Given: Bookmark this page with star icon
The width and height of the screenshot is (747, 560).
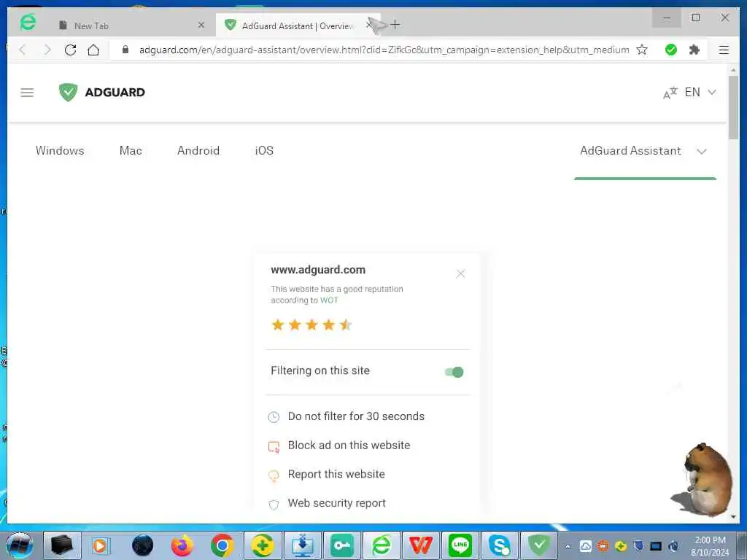Looking at the screenshot, I should click(x=642, y=50).
